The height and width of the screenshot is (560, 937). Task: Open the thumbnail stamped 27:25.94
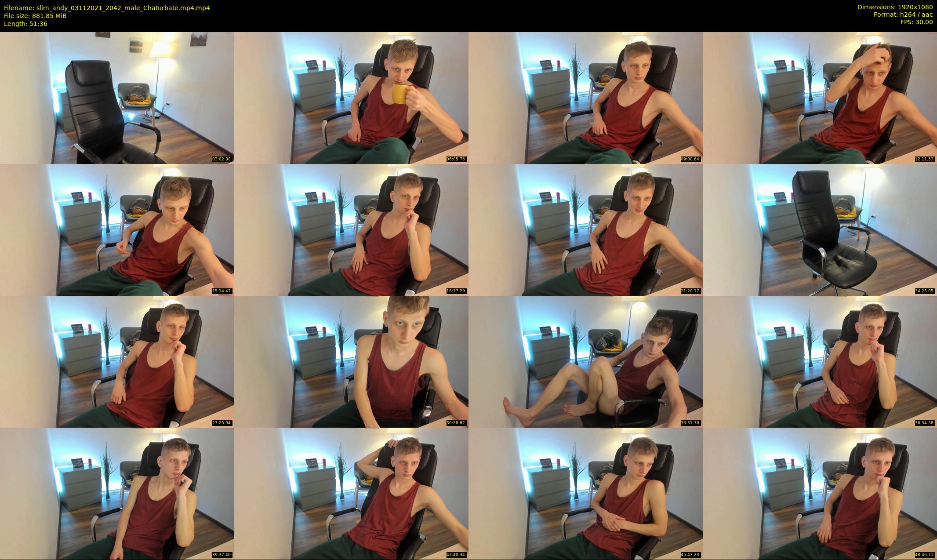point(117,361)
